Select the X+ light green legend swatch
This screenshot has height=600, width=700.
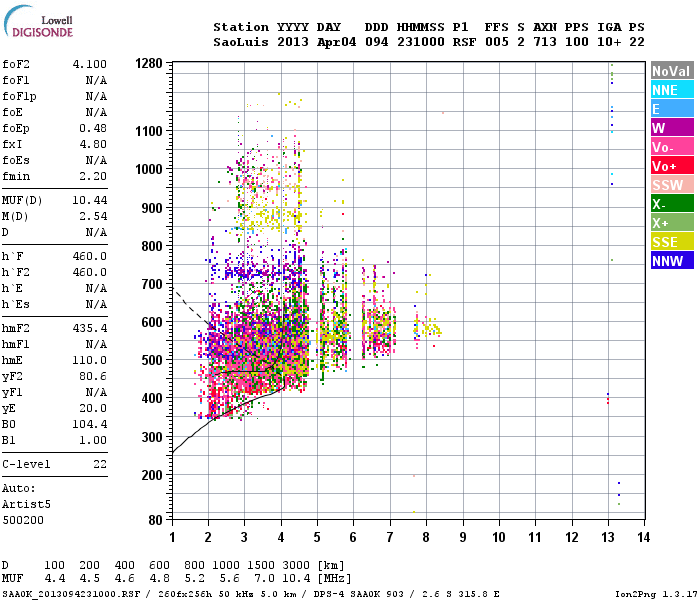coord(672,223)
